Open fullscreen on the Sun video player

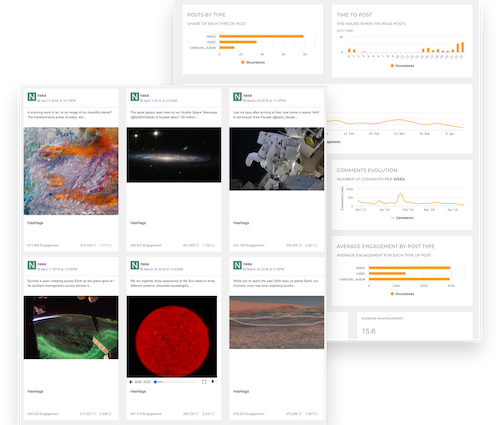pos(204,382)
